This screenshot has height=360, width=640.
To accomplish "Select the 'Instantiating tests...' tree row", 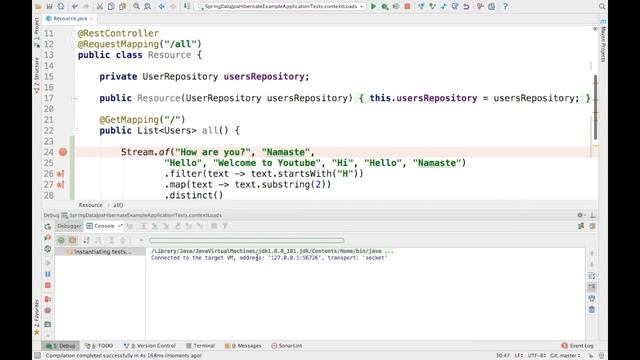I will 100,252.
